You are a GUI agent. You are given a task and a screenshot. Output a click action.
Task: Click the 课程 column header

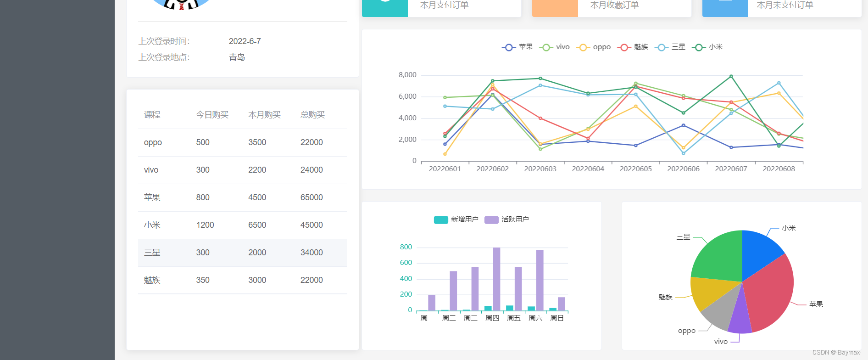tap(152, 115)
